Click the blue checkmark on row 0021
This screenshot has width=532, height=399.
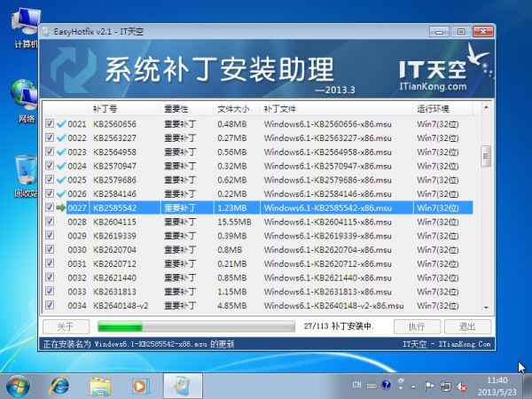(x=61, y=124)
